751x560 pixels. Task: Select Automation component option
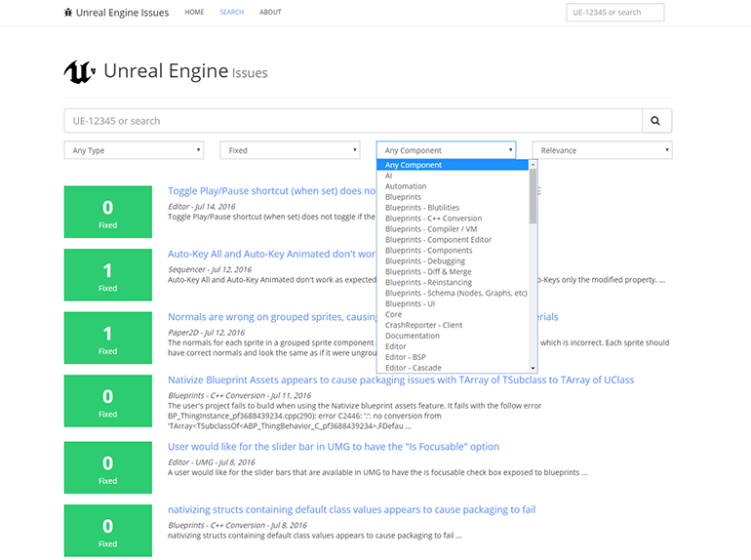tap(453, 186)
